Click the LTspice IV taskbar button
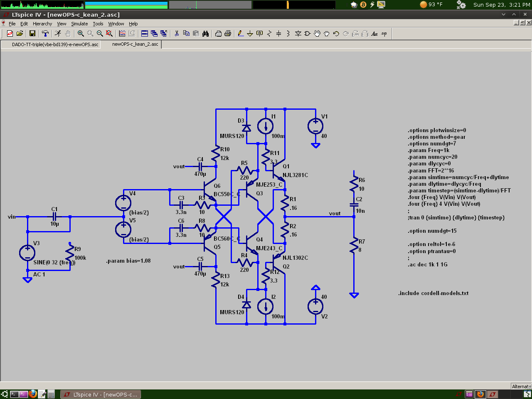This screenshot has height=399, width=532. [x=101, y=394]
